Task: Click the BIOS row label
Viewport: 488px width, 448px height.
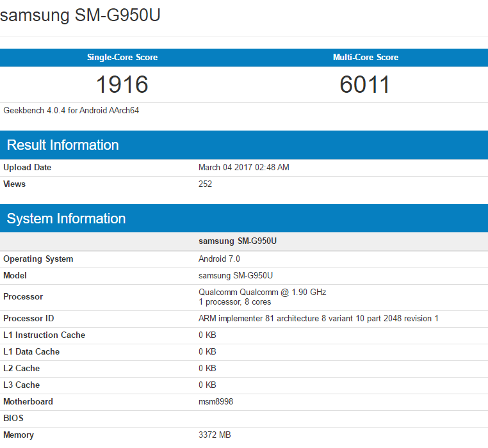Action: pos(13,419)
